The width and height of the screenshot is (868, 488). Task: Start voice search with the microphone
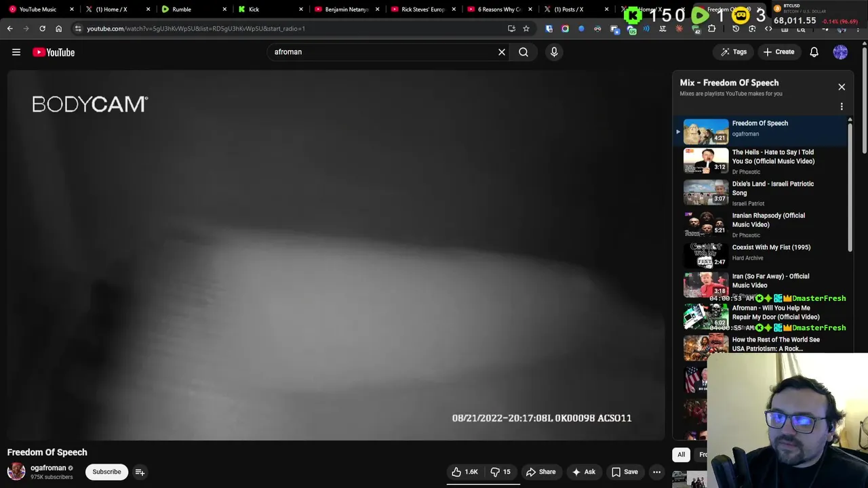point(554,52)
